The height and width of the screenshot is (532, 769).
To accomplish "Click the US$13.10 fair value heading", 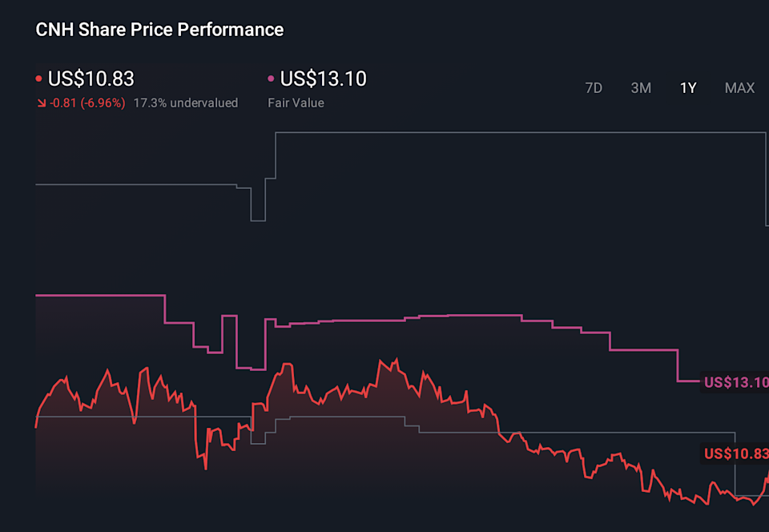I will (x=324, y=79).
